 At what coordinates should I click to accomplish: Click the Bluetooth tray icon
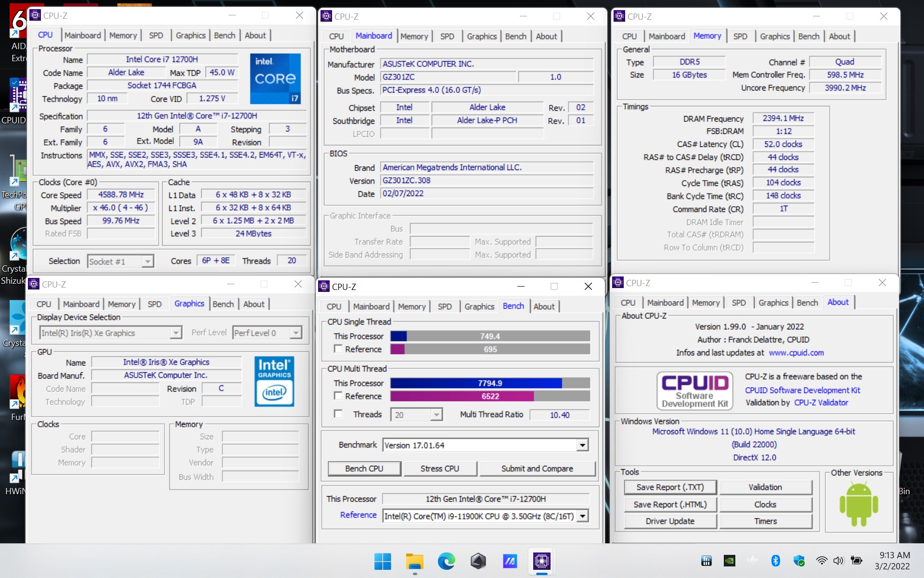click(775, 561)
